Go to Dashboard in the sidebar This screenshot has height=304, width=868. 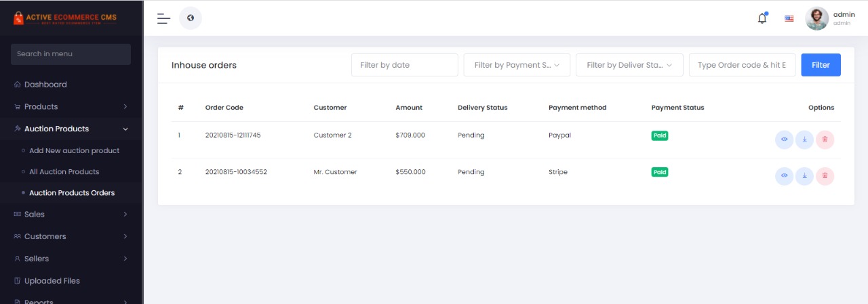coord(45,85)
